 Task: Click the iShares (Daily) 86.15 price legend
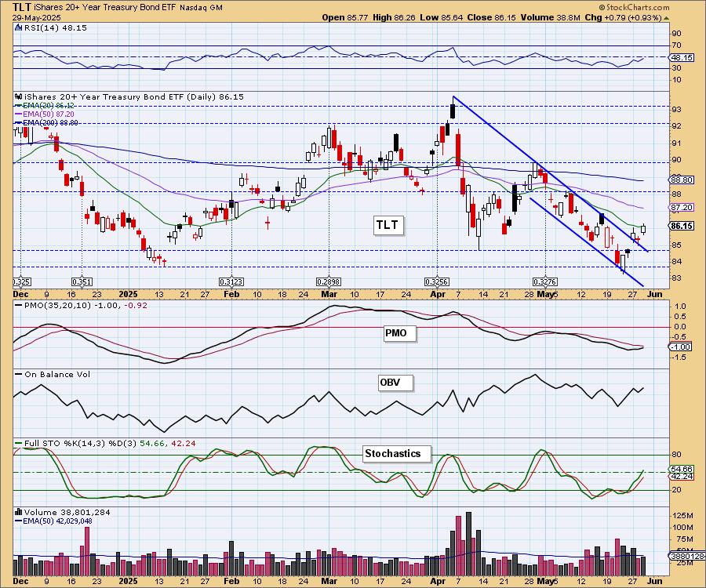click(x=133, y=96)
